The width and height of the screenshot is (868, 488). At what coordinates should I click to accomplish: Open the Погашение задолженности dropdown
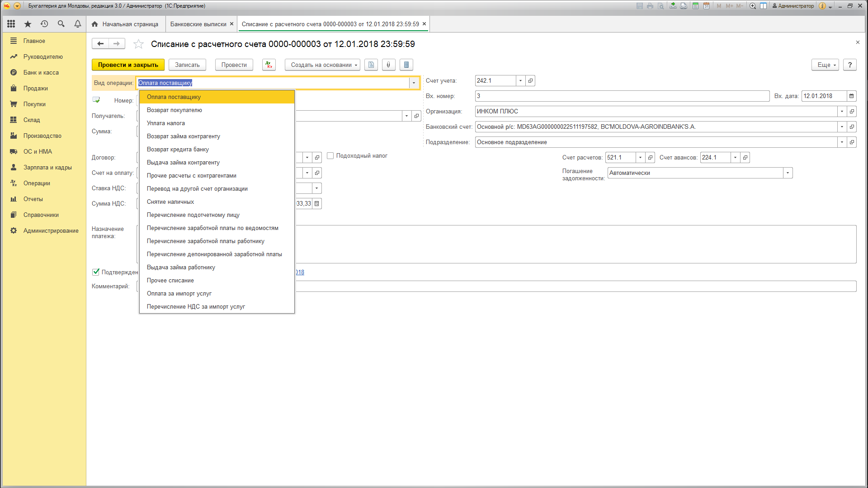pos(788,173)
